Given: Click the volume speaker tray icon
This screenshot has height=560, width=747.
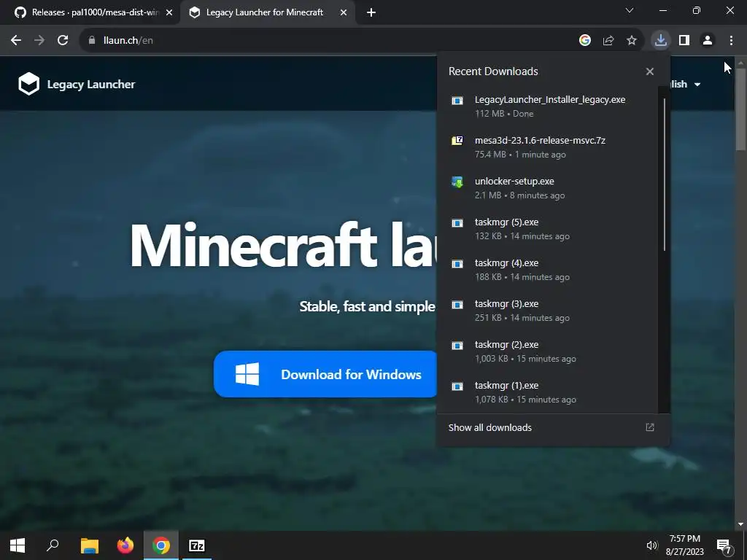Looking at the screenshot, I should [651, 545].
